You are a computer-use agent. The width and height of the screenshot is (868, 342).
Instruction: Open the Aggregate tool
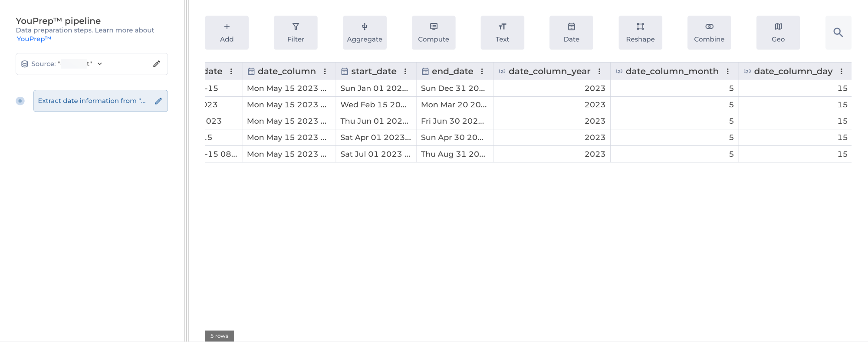(x=365, y=33)
